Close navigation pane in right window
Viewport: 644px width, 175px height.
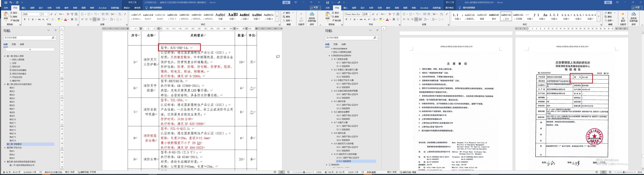click(377, 30)
